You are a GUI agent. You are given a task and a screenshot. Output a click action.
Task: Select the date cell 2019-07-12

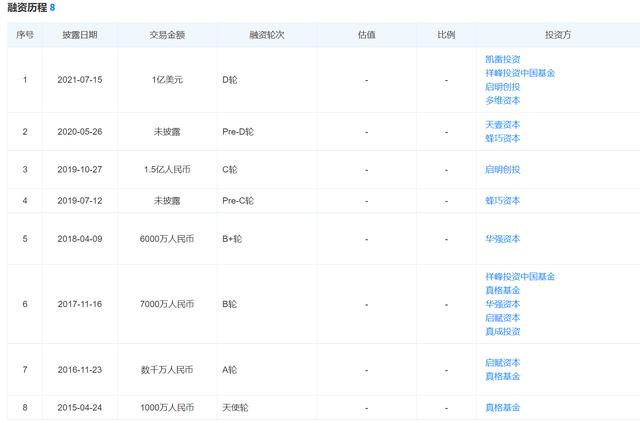pyautogui.click(x=80, y=201)
